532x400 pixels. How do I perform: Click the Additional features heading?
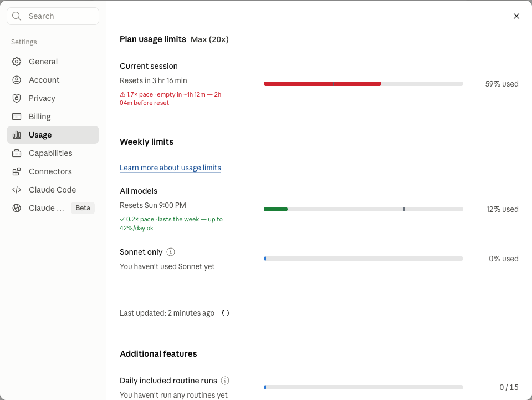158,354
